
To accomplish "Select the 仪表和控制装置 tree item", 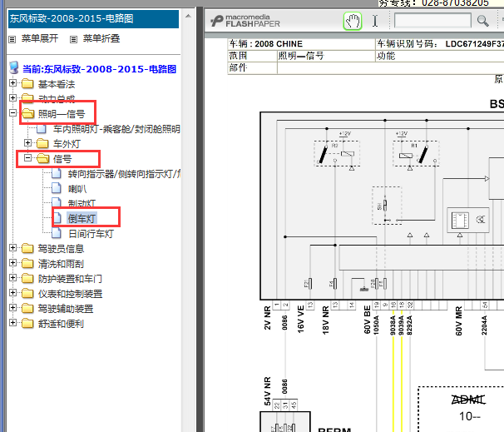I will click(70, 294).
